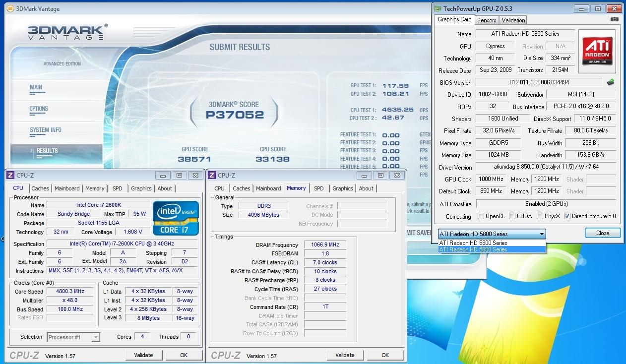Enable the OpenCL checkbox

click(481, 216)
